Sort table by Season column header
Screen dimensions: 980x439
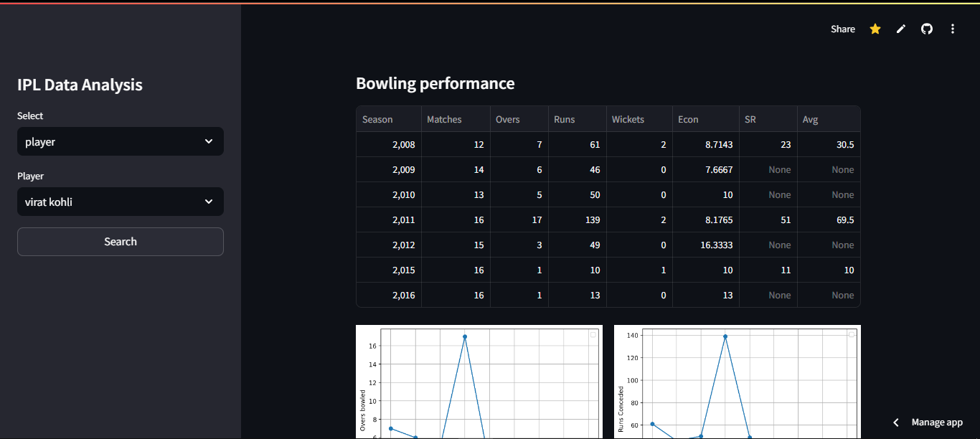(388, 119)
